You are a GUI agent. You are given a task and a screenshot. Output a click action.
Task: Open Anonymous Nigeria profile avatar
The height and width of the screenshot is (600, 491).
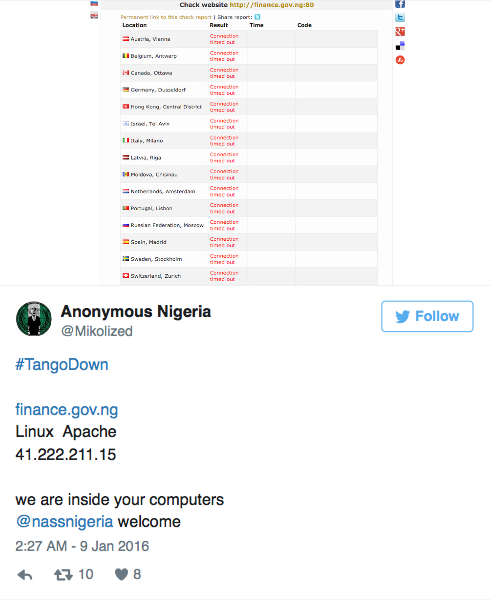pyautogui.click(x=34, y=318)
